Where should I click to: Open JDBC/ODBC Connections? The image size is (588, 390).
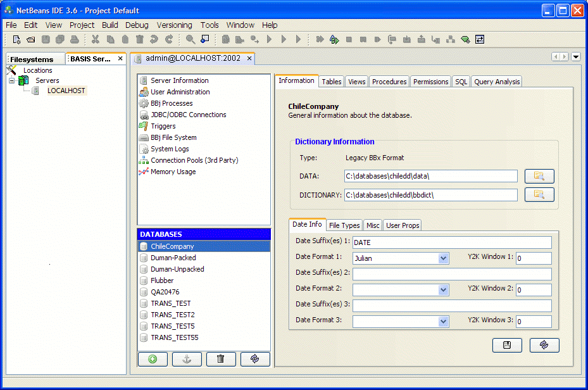(188, 115)
